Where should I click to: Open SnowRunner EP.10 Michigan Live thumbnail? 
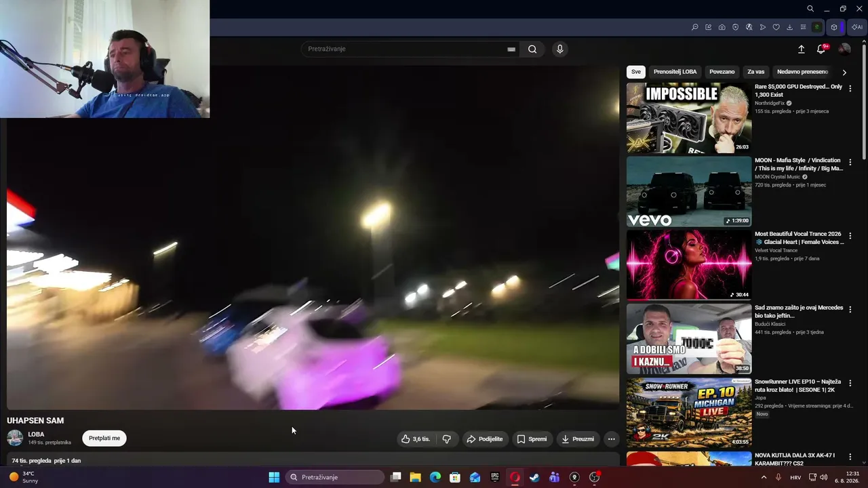(x=689, y=413)
